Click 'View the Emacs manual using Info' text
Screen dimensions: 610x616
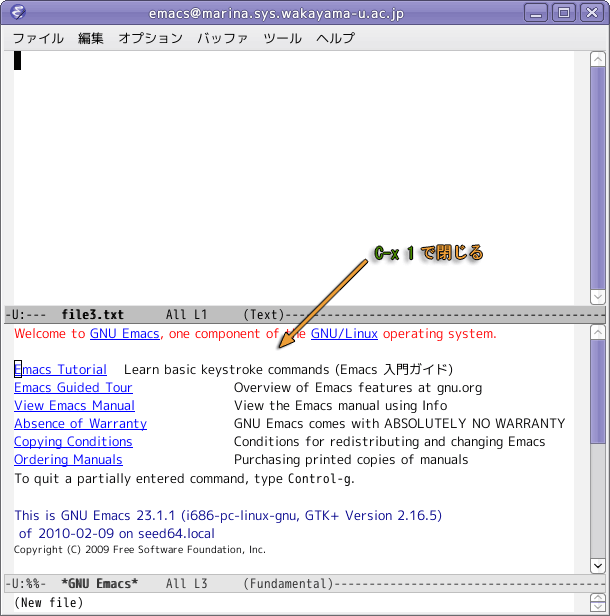(341, 405)
